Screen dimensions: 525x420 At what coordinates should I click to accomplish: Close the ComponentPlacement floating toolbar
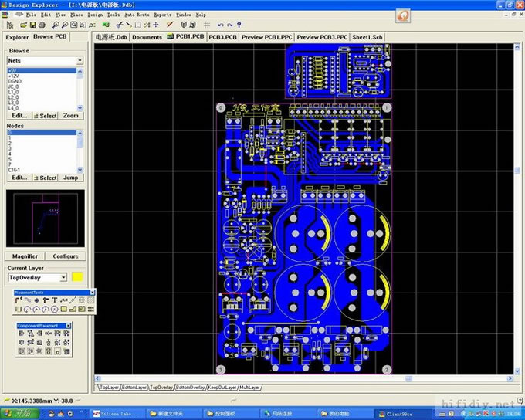pyautogui.click(x=68, y=326)
